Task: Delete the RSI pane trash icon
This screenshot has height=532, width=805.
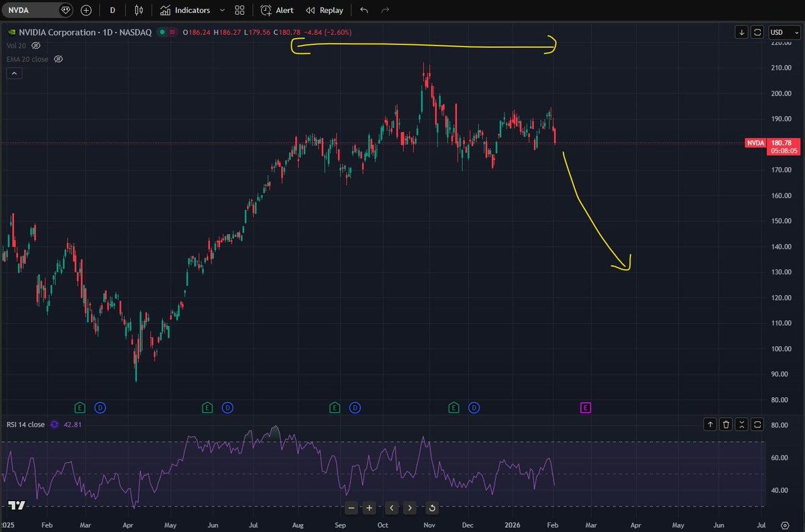Action: [x=726, y=424]
